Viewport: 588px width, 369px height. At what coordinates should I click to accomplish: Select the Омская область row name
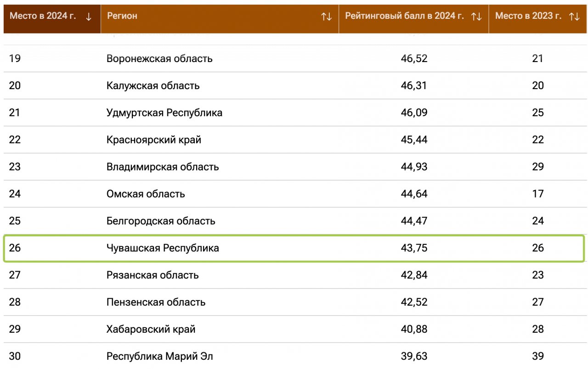pyautogui.click(x=146, y=194)
